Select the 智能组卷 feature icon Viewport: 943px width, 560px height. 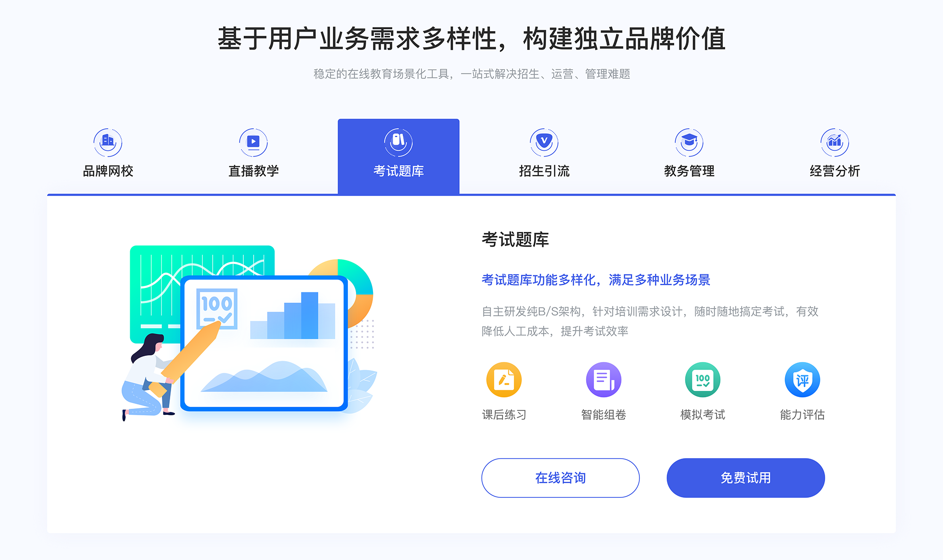pos(600,382)
